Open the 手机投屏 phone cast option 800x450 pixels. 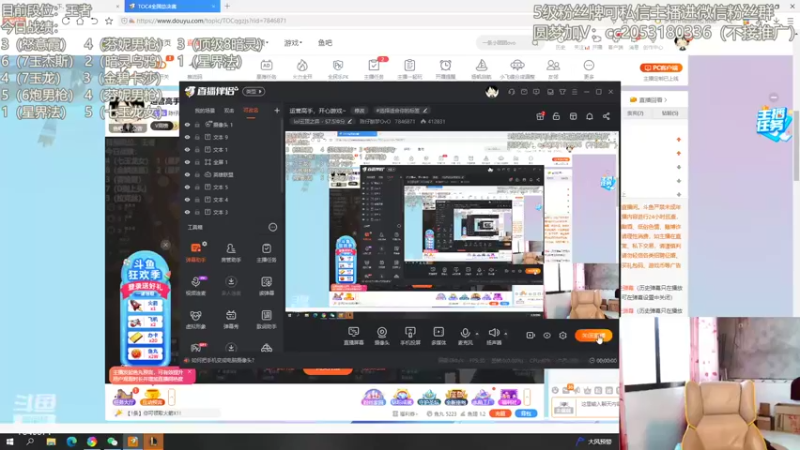point(410,336)
